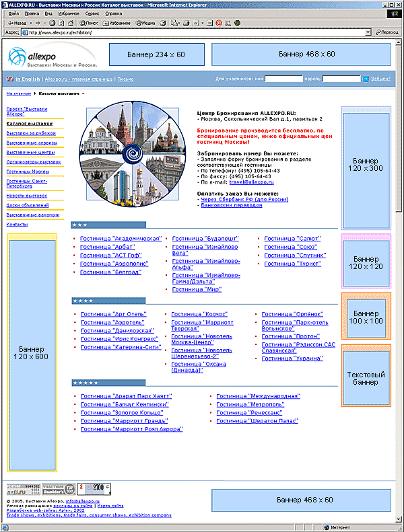Open the Поиск search toolbar button
This screenshot has width=404, height=532.
coord(89,23)
